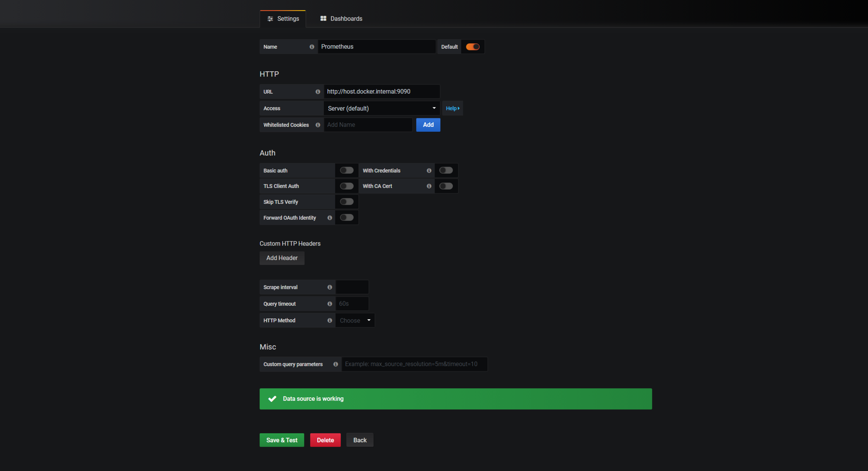Screen dimensions: 868x471
Task: Click the info icon next to Query timeout
Action: [x=329, y=304]
